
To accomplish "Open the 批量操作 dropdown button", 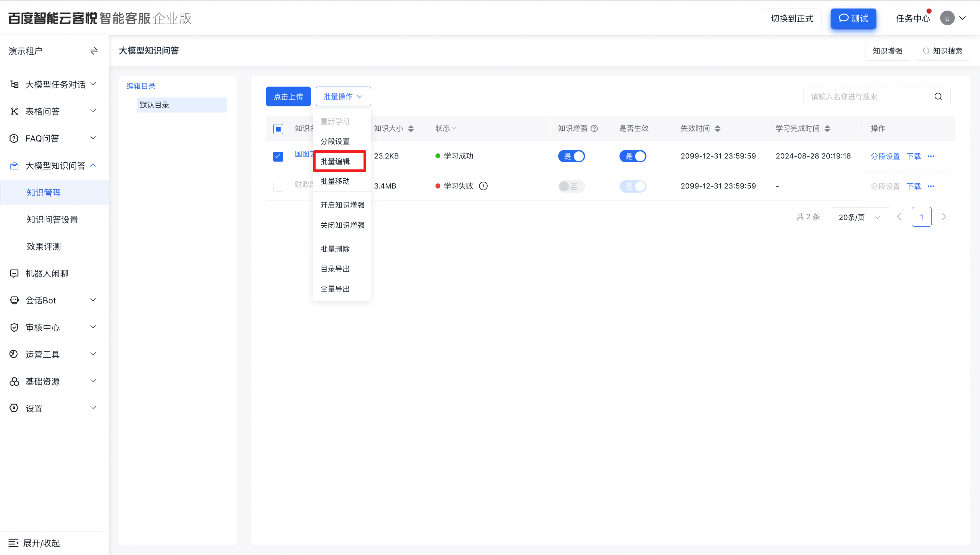I will (x=343, y=96).
